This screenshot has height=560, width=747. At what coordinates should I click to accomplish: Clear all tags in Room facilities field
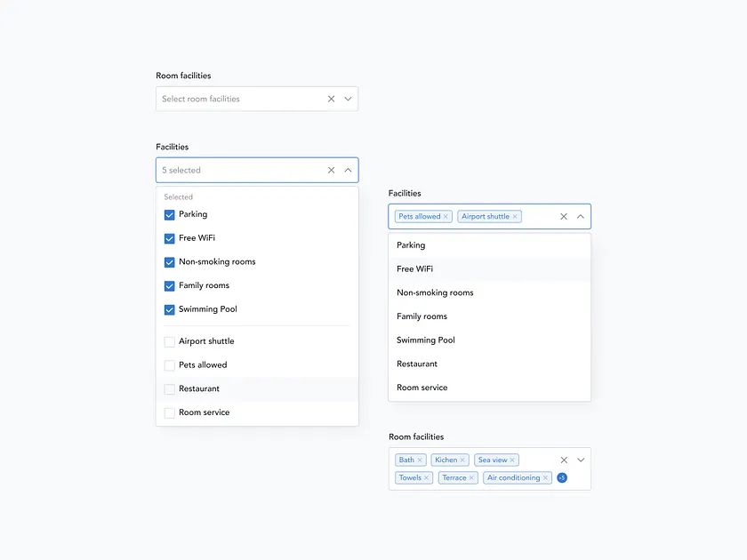click(x=564, y=460)
